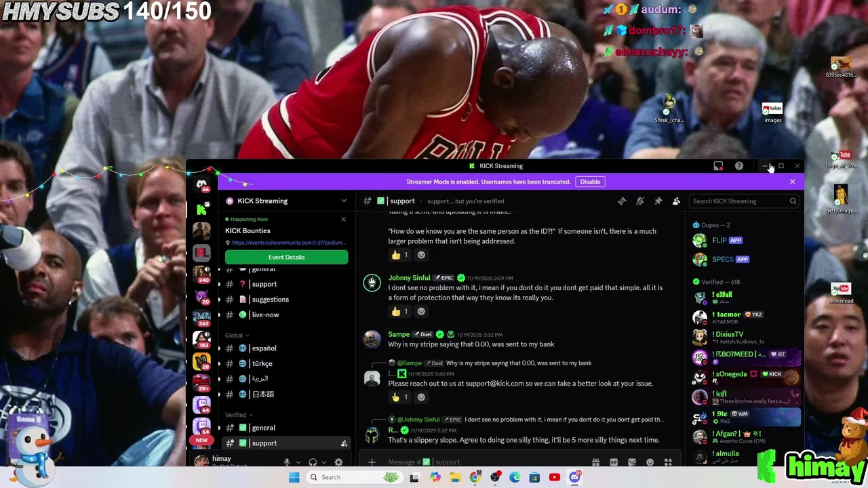Open the KICK Bounties event link
Screen dimensions: 868x488
(x=289, y=243)
